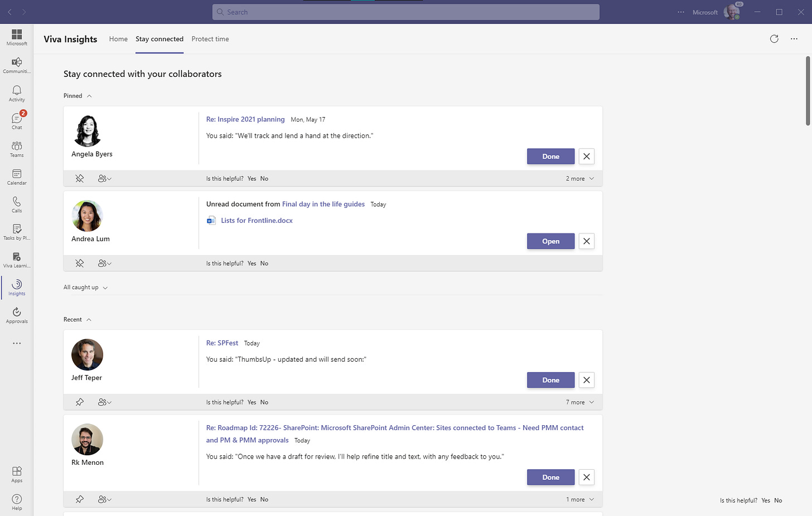The width and height of the screenshot is (812, 516).
Task: Dismiss the Rk Menon card
Action: [587, 477]
